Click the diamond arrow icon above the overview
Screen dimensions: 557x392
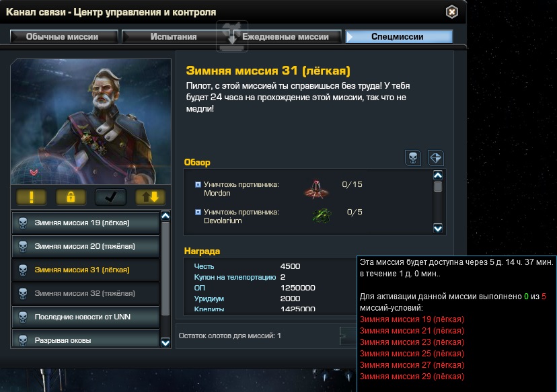click(436, 157)
